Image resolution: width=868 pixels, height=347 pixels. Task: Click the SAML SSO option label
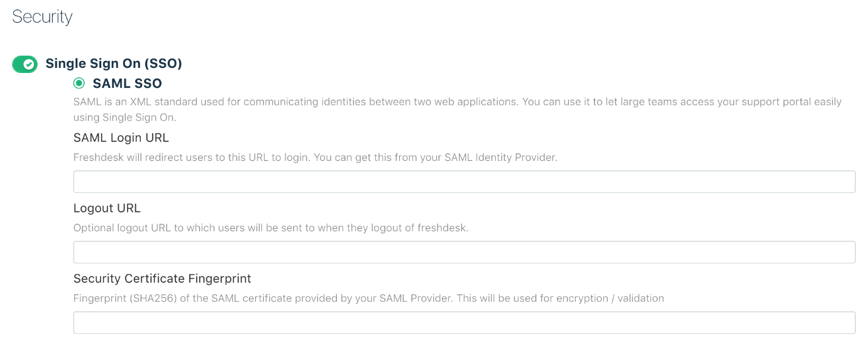tap(127, 83)
